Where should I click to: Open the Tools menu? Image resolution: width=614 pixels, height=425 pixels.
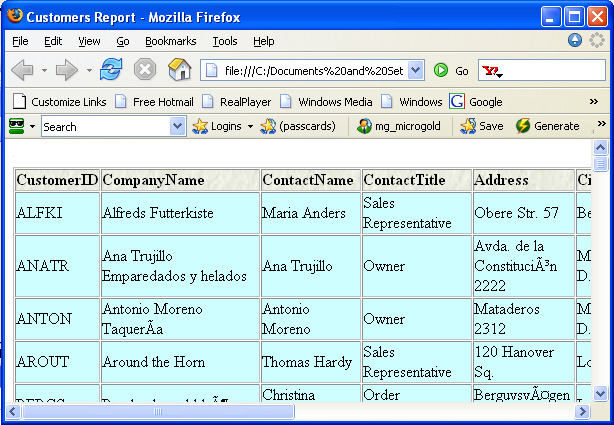(x=225, y=41)
